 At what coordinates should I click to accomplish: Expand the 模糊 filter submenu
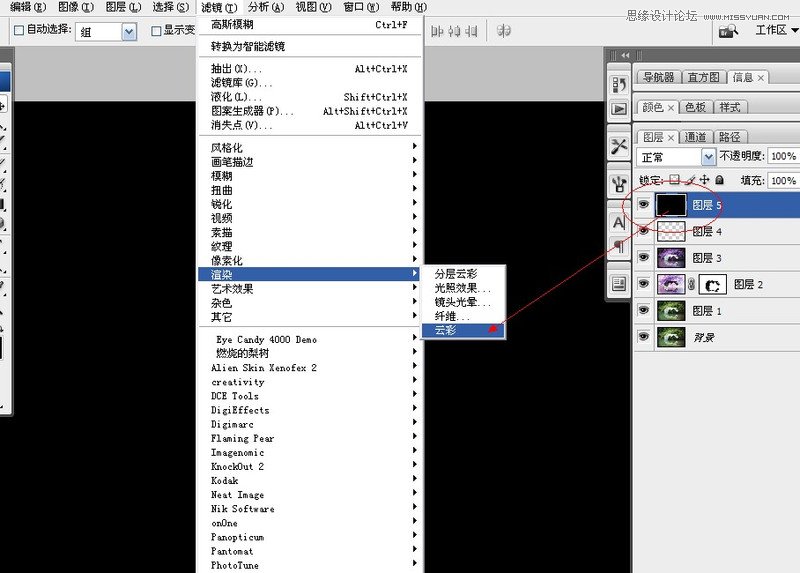pyautogui.click(x=309, y=176)
